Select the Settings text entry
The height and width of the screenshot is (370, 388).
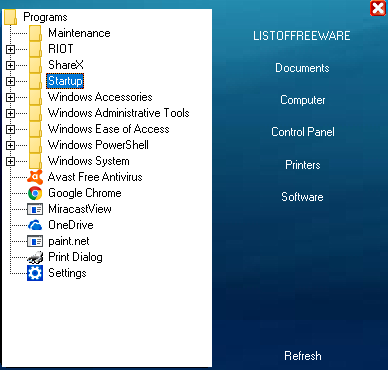point(67,273)
